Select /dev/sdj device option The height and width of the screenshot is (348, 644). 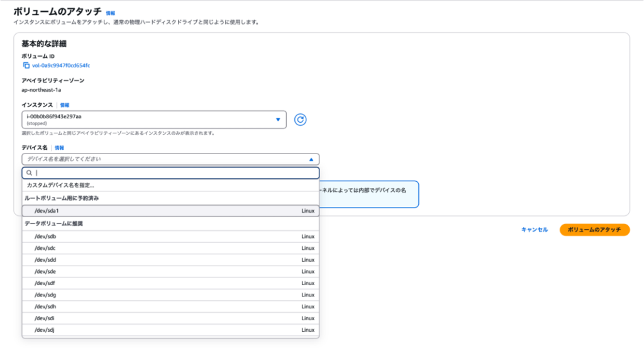click(x=170, y=330)
